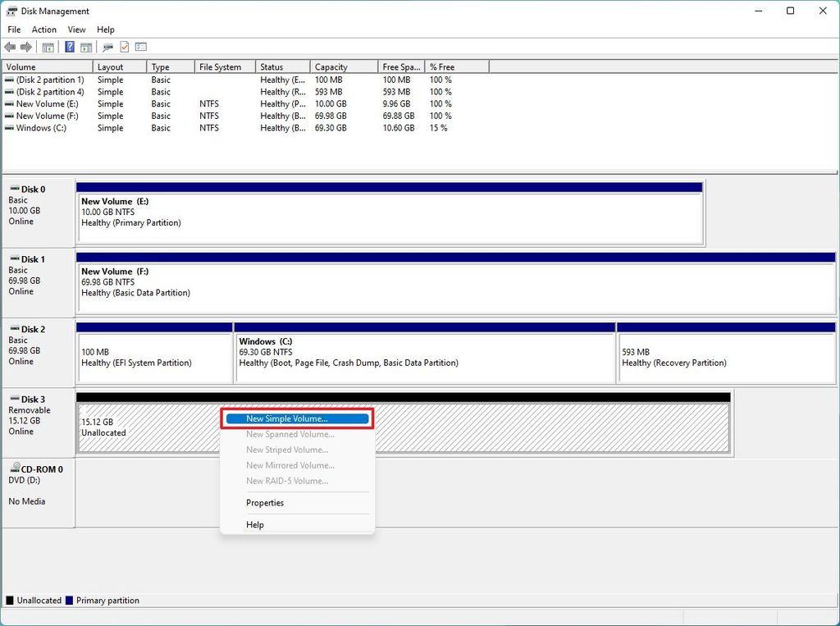Click the CD-ROM 0 drive icon

click(x=15, y=468)
